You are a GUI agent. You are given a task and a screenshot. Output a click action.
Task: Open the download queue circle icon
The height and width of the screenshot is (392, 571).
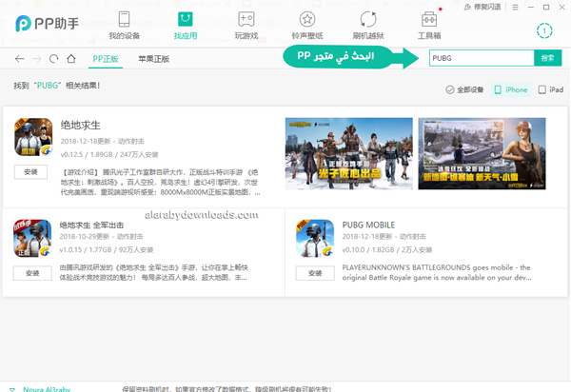click(x=544, y=31)
